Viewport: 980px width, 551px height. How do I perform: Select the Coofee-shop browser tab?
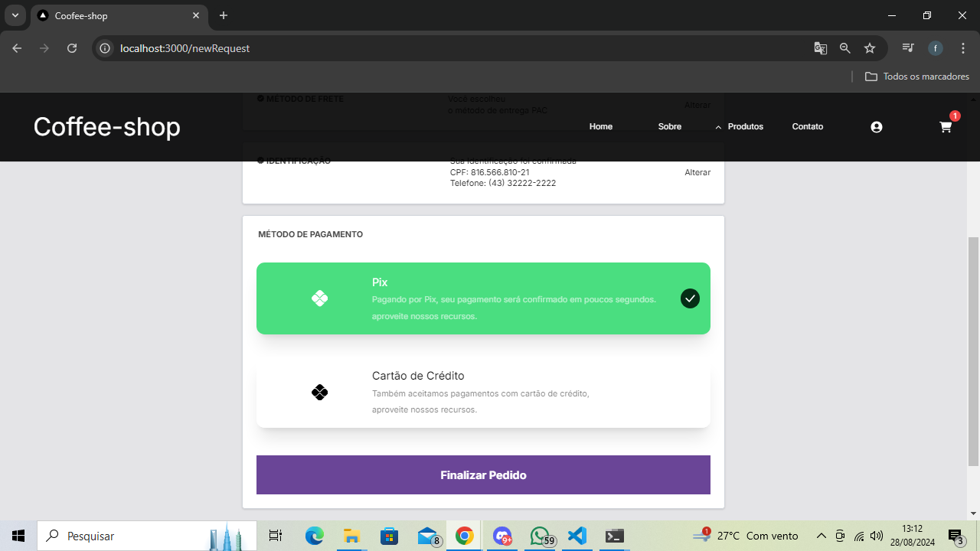(x=119, y=15)
